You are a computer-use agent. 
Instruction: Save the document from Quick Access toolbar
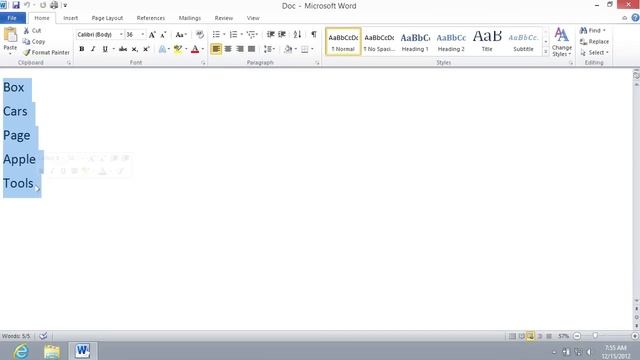click(x=16, y=5)
